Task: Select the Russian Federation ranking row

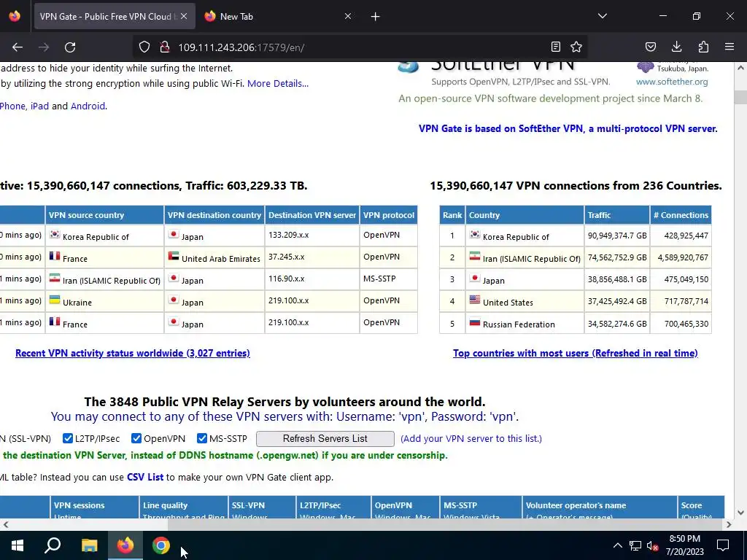Action: (575, 323)
